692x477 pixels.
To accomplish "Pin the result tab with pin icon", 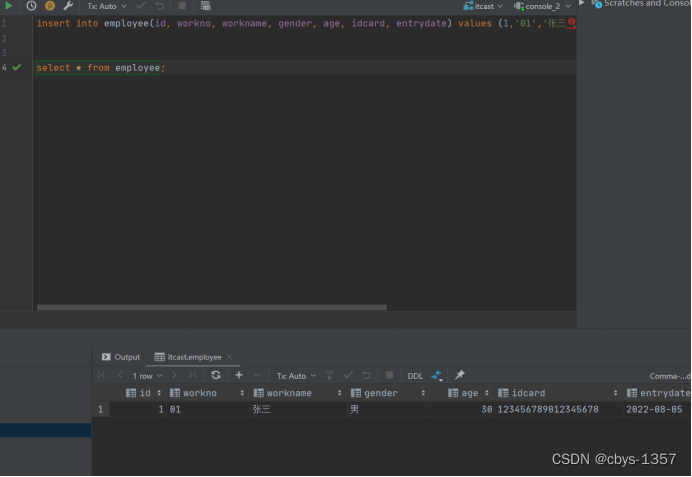I will (x=460, y=375).
